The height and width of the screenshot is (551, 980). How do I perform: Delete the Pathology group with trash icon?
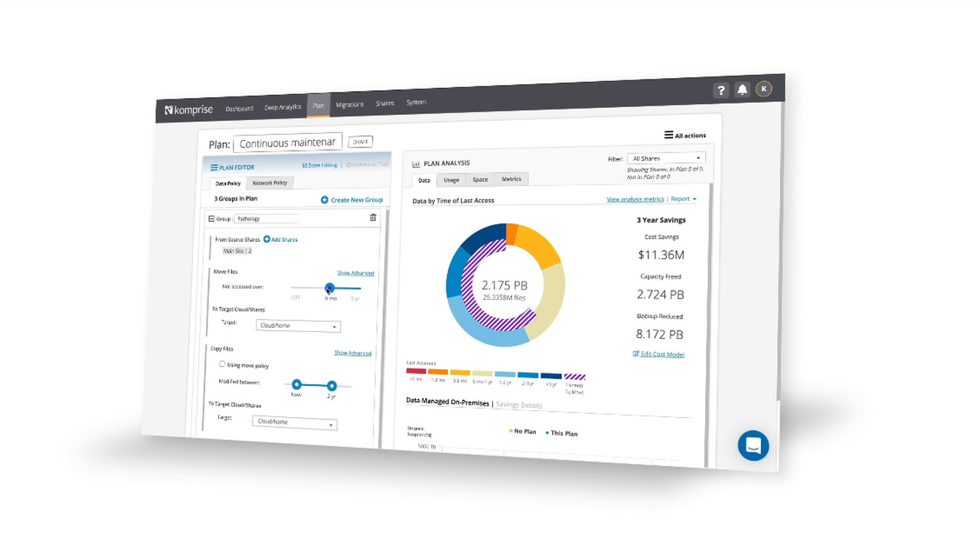(373, 217)
